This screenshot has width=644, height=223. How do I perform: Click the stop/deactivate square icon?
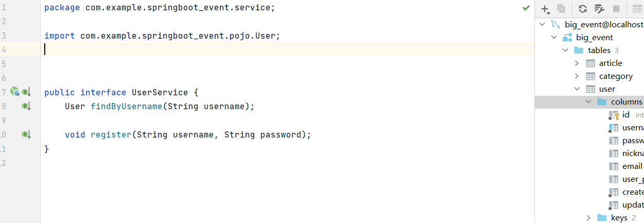point(616,9)
